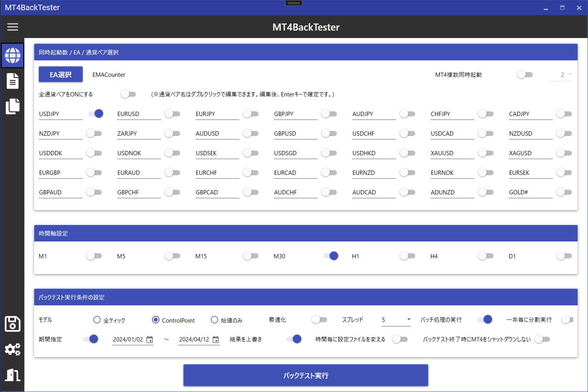Viewport: 588px width, 392px height.
Task: Open the スプレッド spread dropdown
Action: coord(396,320)
